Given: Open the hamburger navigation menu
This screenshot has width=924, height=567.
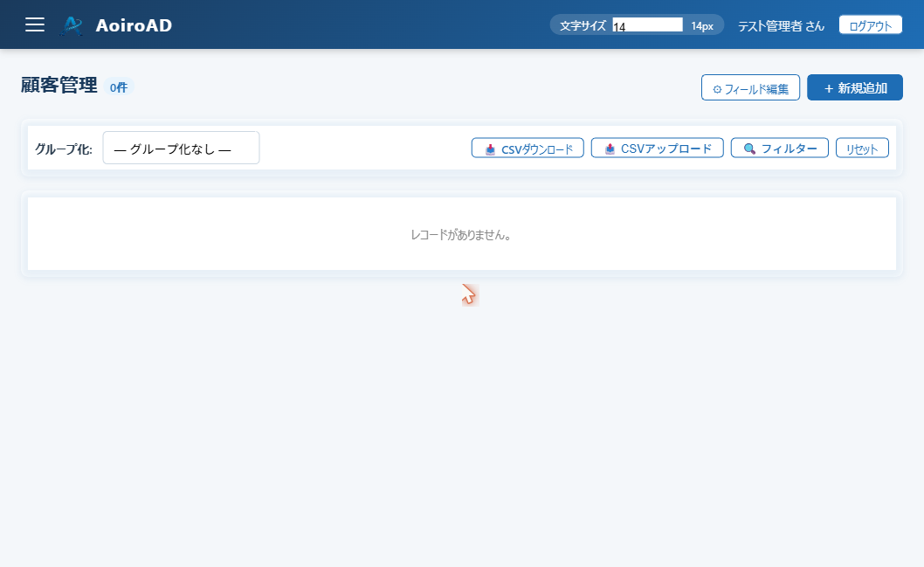Looking at the screenshot, I should coord(35,24).
